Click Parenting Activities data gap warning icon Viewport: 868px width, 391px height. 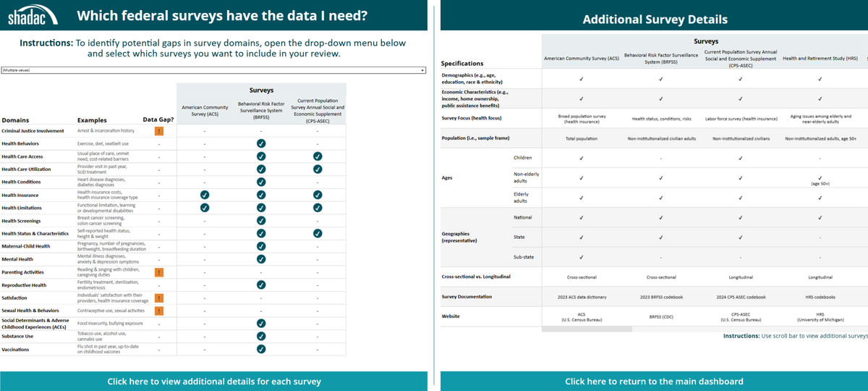[158, 272]
